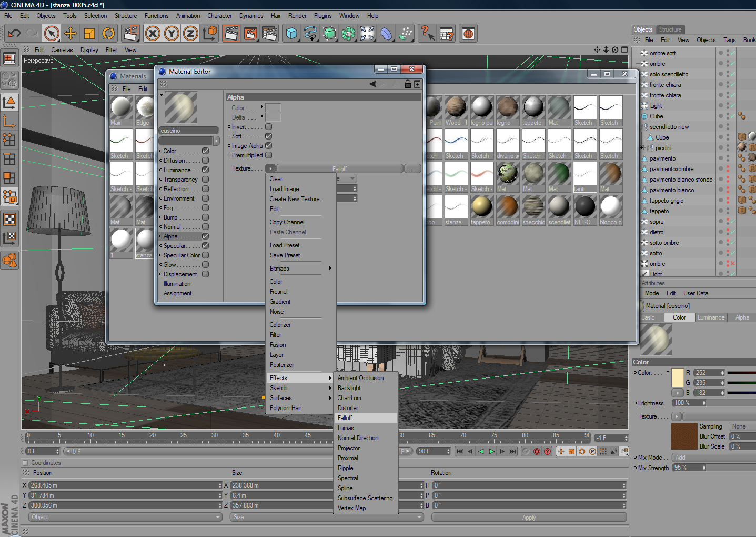Open Render Settings clapperboard icon
Viewport: 756px width, 537px height.
(x=269, y=34)
